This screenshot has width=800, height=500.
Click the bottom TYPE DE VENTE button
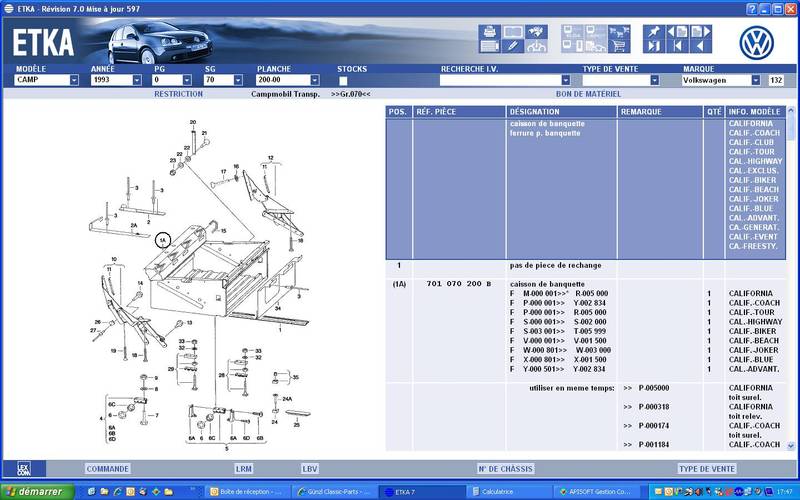707,468
